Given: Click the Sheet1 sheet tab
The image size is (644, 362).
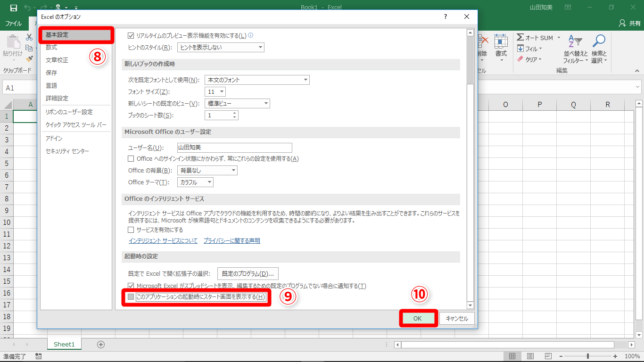Looking at the screenshot, I should pos(64,345).
